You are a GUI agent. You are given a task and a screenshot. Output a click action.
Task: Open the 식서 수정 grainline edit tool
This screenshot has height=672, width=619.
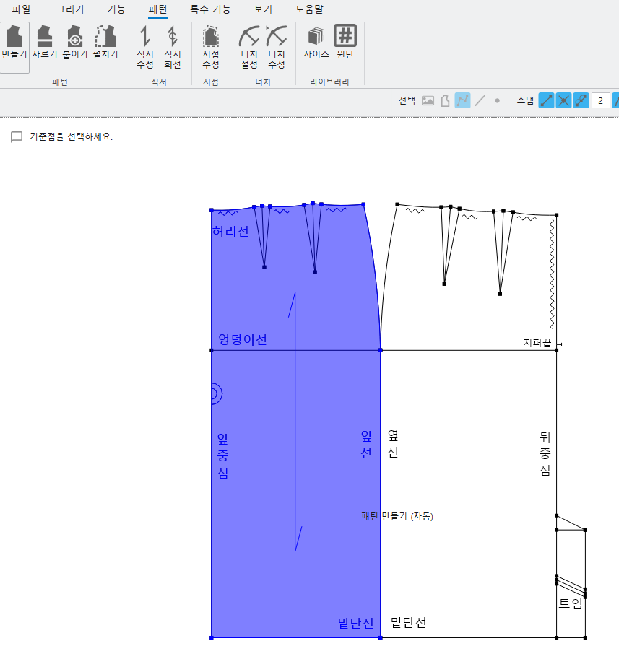[145, 47]
